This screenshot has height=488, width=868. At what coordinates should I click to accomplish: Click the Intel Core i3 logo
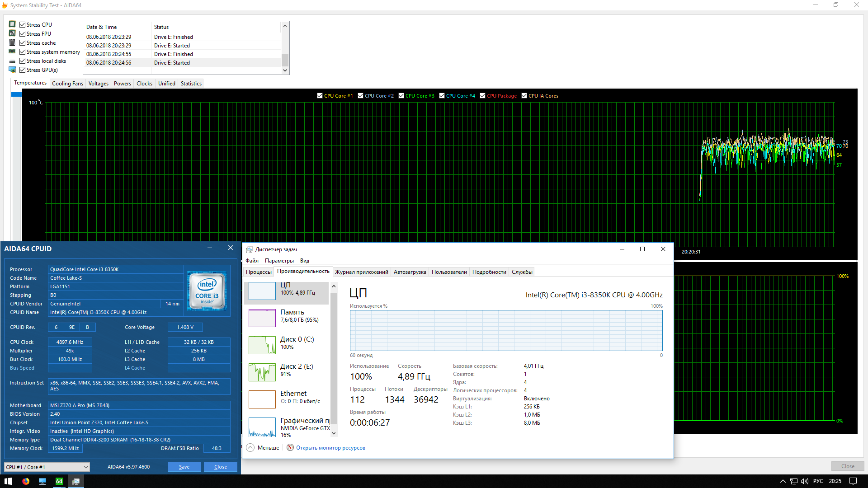(207, 291)
